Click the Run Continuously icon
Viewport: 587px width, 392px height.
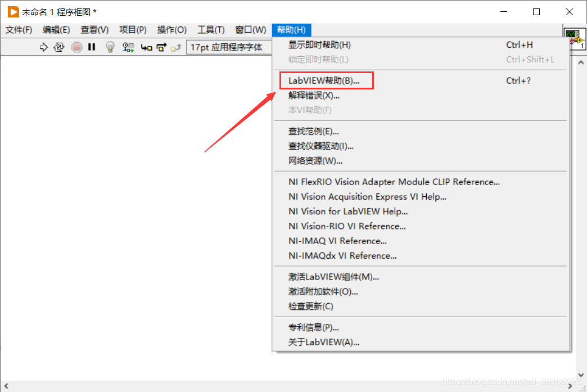(59, 47)
